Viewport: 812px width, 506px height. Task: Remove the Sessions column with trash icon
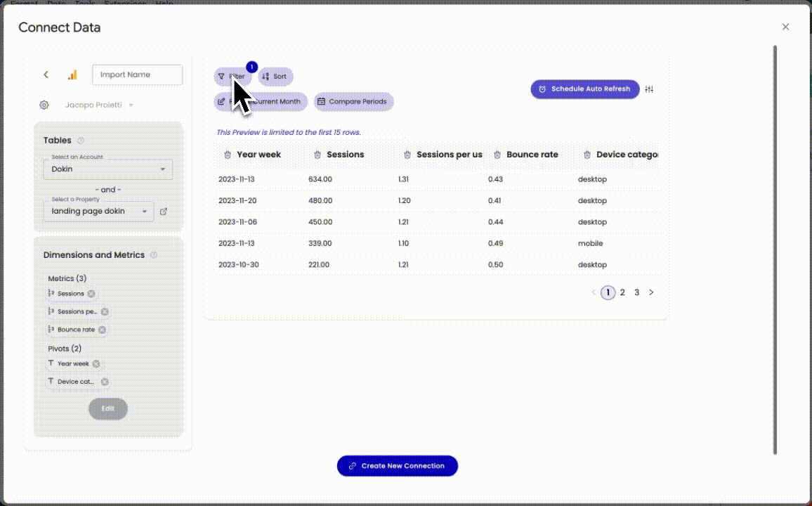[317, 155]
